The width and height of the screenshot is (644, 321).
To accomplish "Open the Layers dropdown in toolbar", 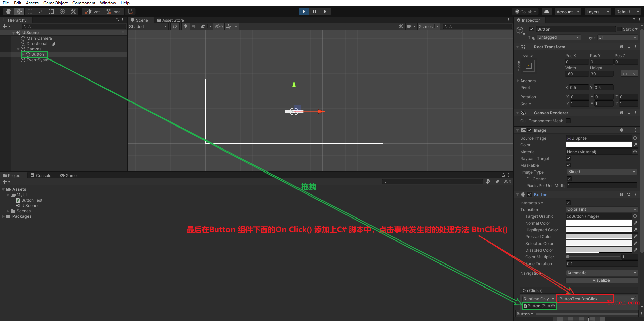I will (x=597, y=12).
